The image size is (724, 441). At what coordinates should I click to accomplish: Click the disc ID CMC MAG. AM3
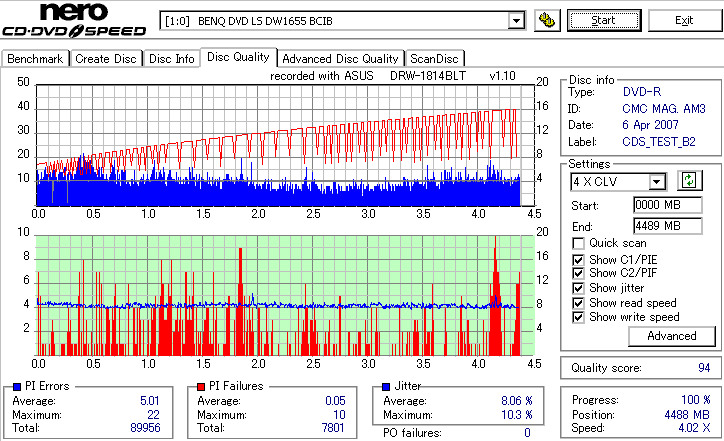click(x=664, y=109)
